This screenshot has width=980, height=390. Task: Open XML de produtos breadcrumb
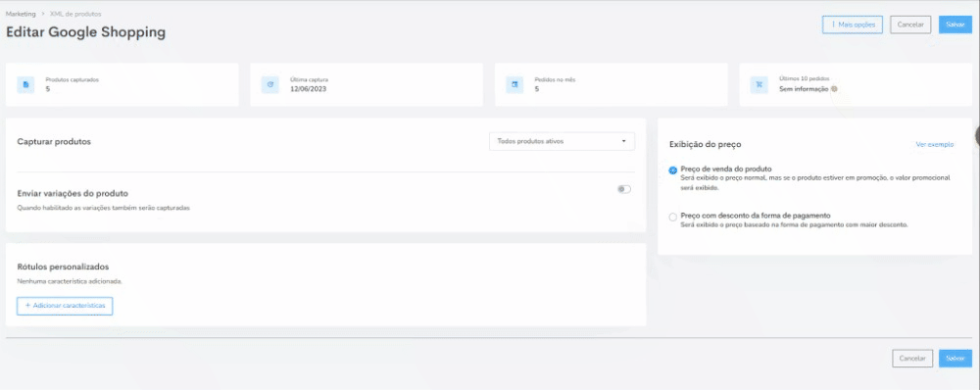tap(75, 13)
